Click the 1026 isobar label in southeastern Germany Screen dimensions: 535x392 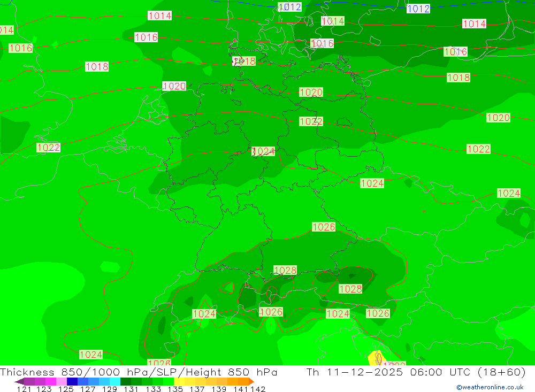pyautogui.click(x=324, y=227)
